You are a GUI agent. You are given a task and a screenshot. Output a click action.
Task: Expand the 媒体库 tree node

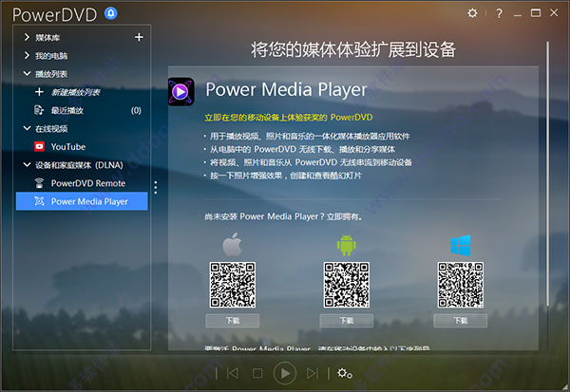[27, 37]
